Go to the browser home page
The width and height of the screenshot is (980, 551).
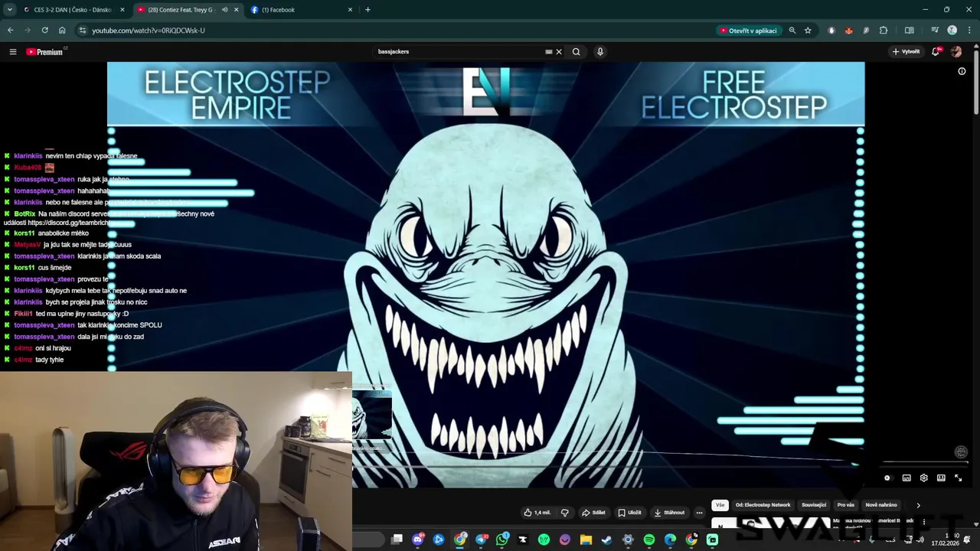(62, 31)
